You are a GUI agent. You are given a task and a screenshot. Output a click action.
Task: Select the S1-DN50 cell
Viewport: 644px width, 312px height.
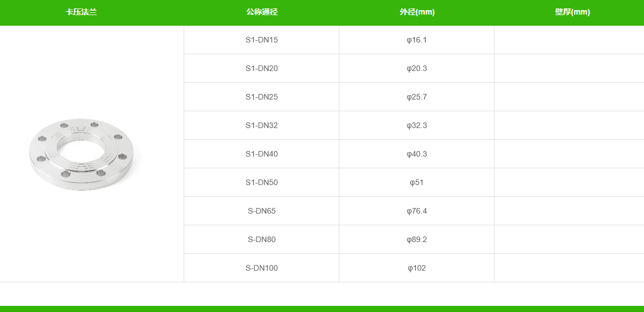pos(262,183)
